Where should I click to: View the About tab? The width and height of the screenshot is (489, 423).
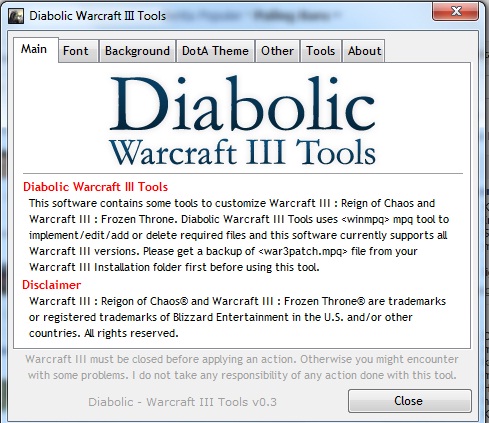coord(364,51)
